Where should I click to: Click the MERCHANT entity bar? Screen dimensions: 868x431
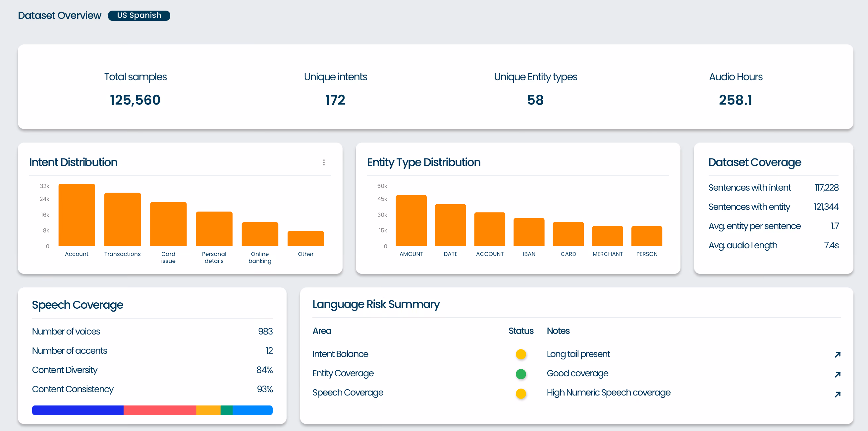(x=607, y=236)
